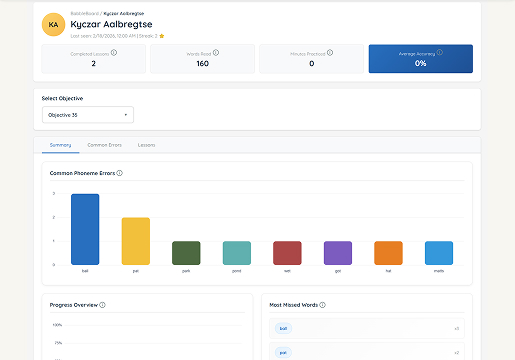515x360 pixels.
Task: Click the dropdown arrow in Select Objective
Action: 126,115
